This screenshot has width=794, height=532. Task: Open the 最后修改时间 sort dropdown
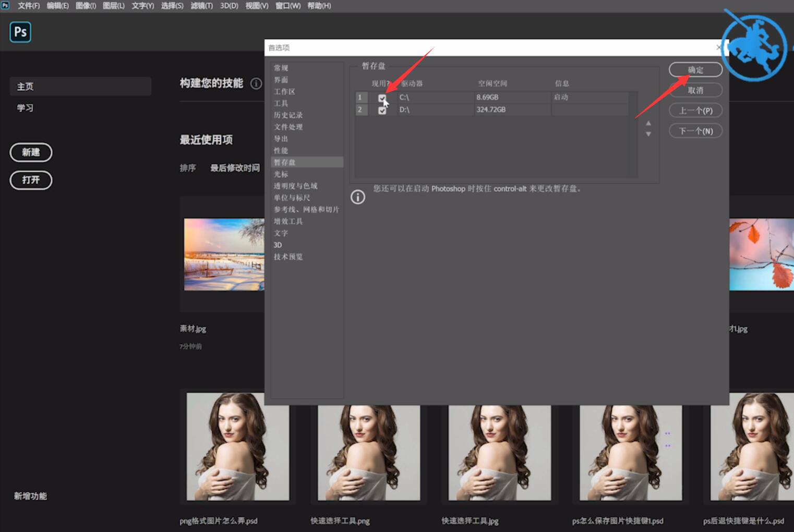tap(235, 168)
